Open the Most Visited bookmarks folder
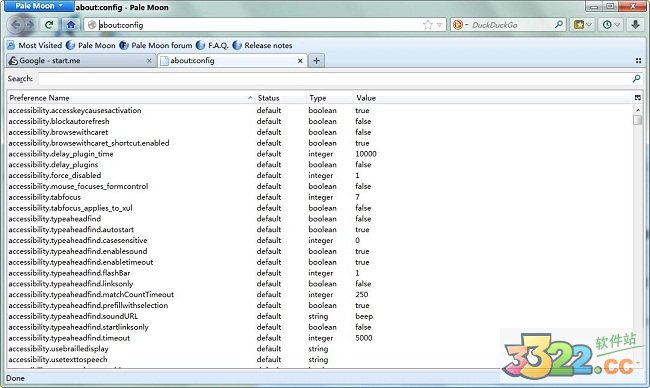 click(x=34, y=45)
